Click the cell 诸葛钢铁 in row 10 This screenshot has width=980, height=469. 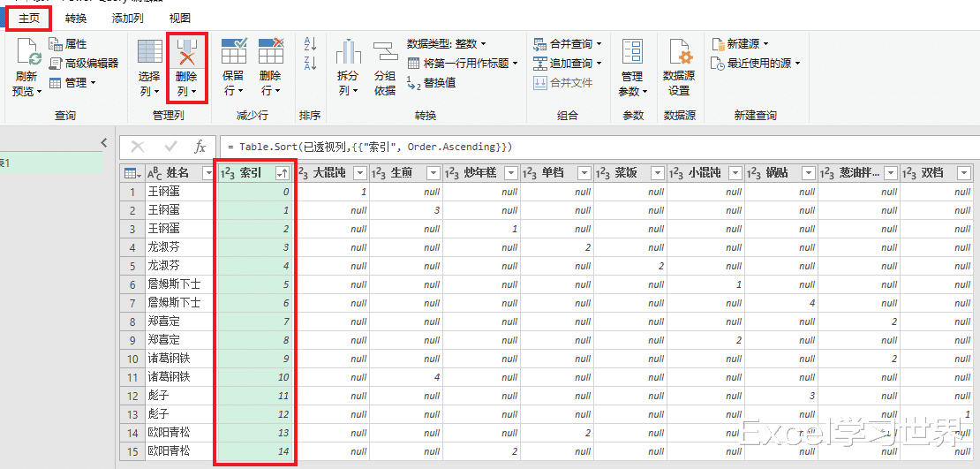point(181,359)
